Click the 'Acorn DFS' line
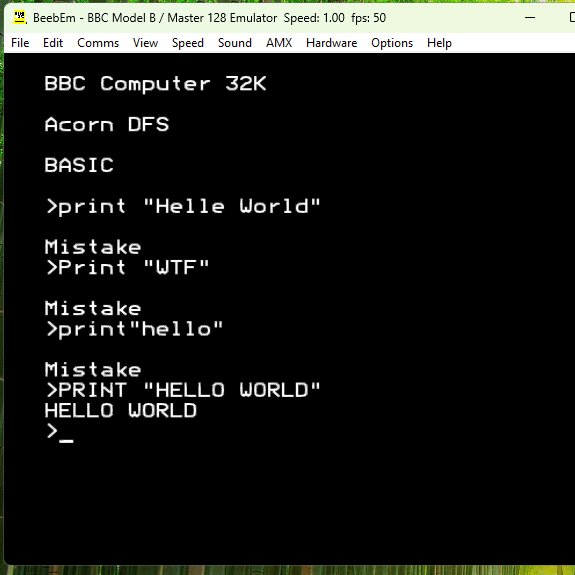 (107, 124)
